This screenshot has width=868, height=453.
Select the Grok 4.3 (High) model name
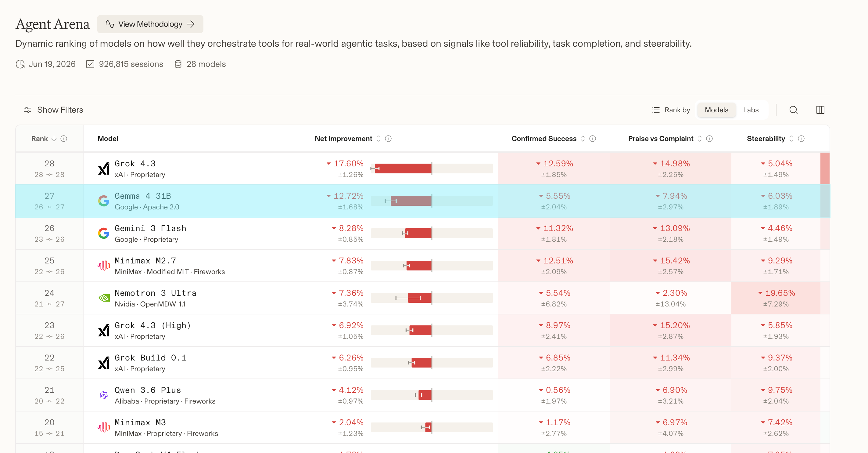point(152,325)
